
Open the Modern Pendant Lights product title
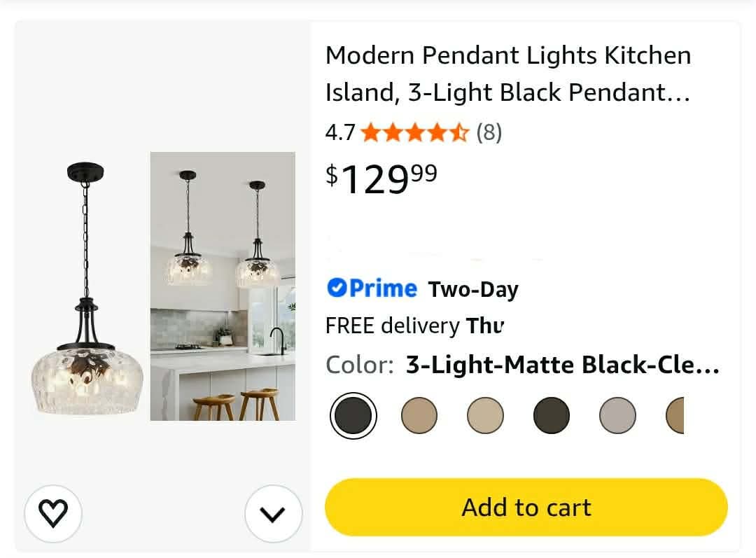(508, 74)
